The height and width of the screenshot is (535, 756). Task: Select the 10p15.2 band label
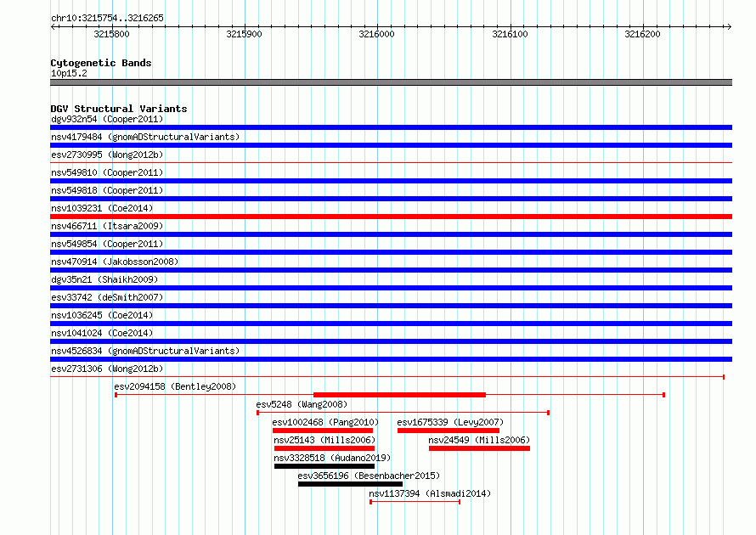[x=69, y=73]
